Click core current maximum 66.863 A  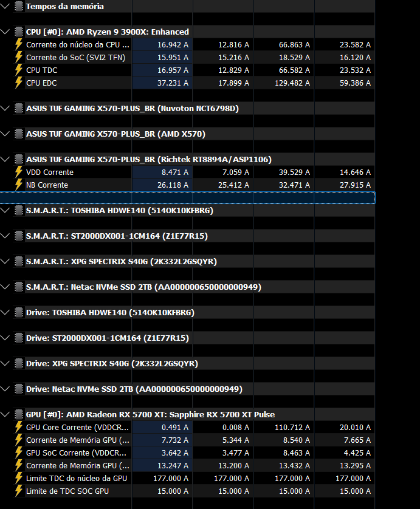point(294,44)
